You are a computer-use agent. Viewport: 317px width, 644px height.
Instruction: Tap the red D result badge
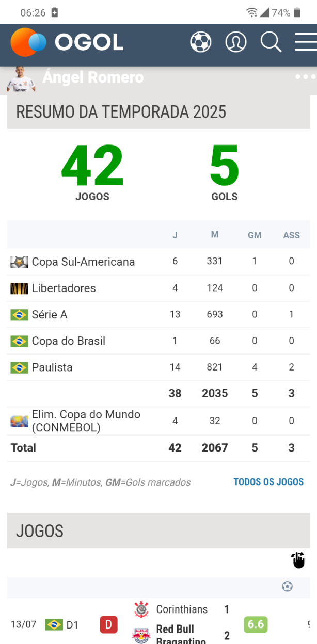[x=108, y=625]
